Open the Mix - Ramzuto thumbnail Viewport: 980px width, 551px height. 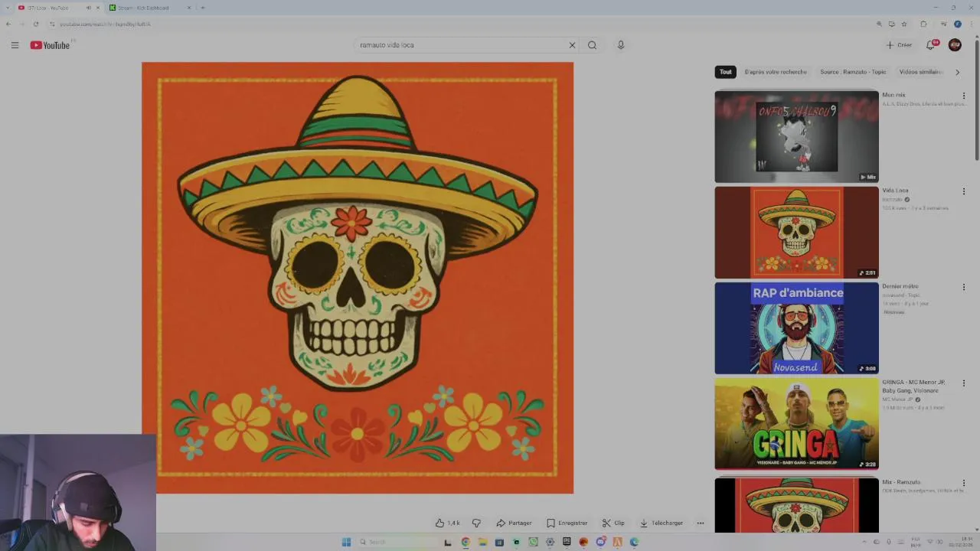[x=796, y=505]
